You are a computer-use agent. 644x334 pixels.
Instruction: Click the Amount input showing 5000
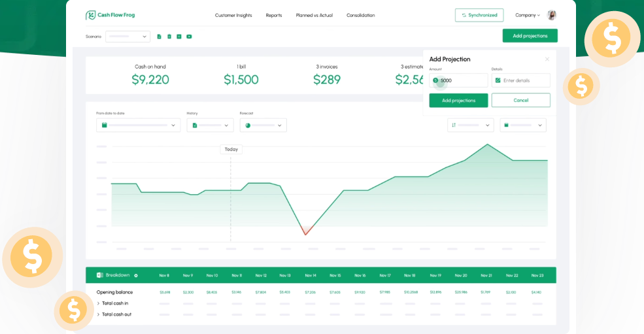459,80
